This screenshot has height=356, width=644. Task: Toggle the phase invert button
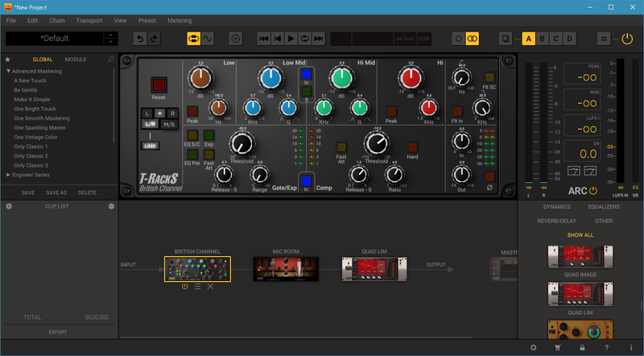[489, 177]
